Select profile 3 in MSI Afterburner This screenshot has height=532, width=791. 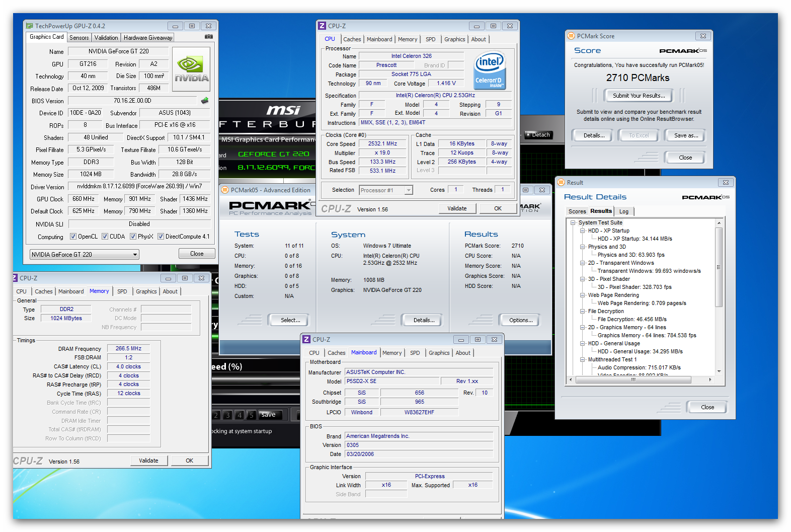(x=227, y=415)
